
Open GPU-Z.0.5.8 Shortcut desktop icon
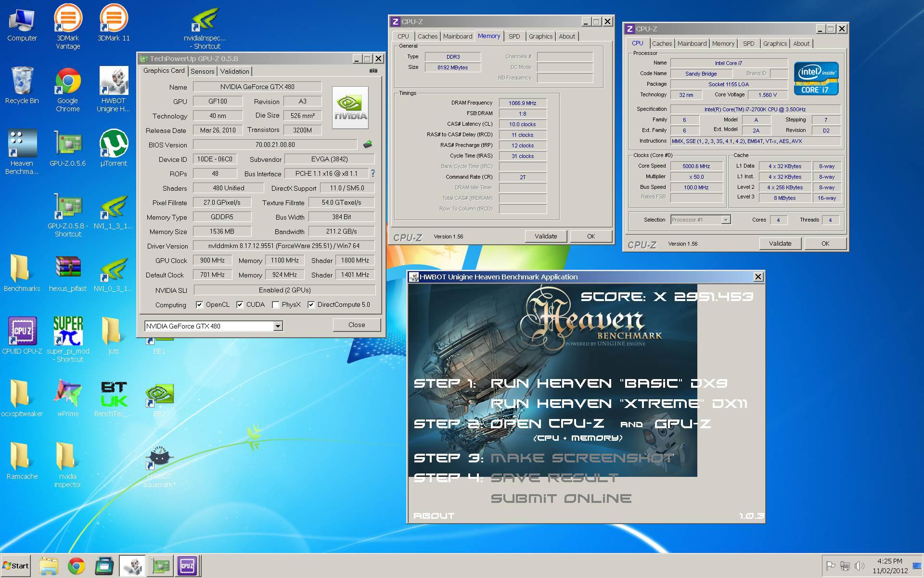[68, 215]
